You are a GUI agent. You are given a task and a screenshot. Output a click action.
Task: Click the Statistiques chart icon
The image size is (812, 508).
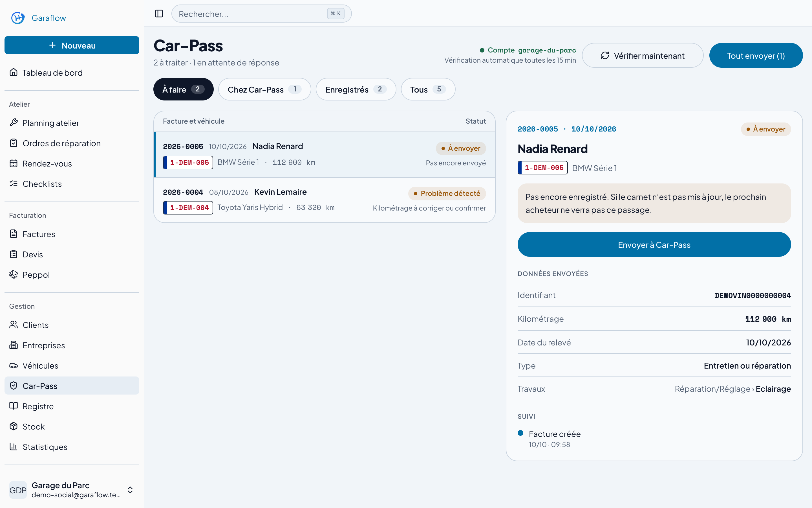(x=14, y=446)
